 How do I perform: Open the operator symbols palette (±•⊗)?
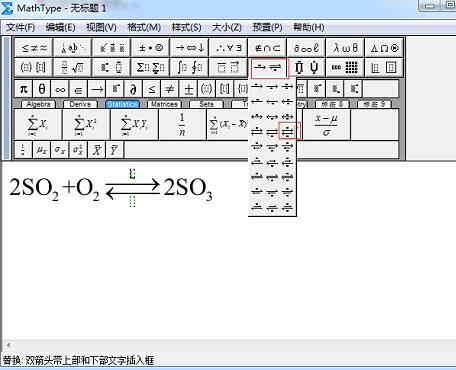151,48
